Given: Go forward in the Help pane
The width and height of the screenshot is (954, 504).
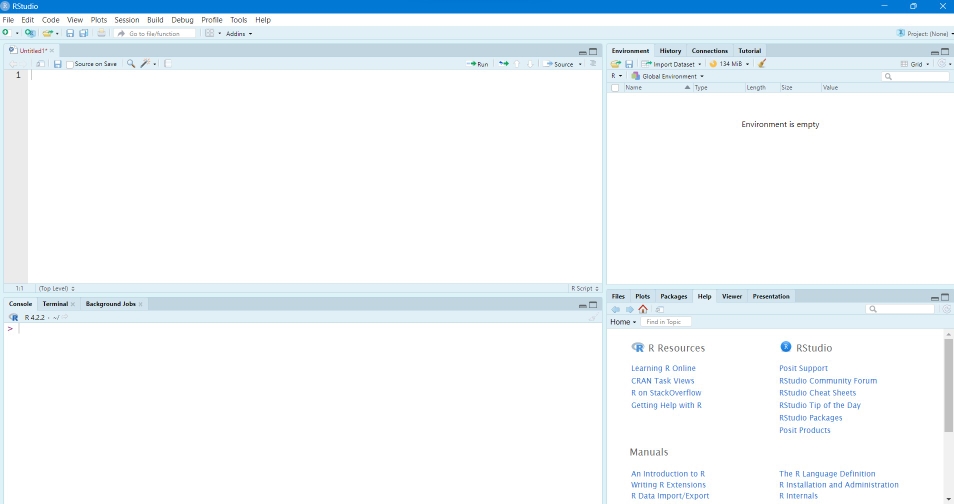Looking at the screenshot, I should point(630,309).
